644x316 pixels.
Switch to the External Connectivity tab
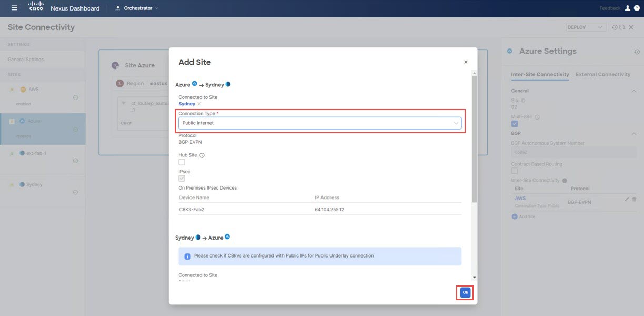coord(603,74)
